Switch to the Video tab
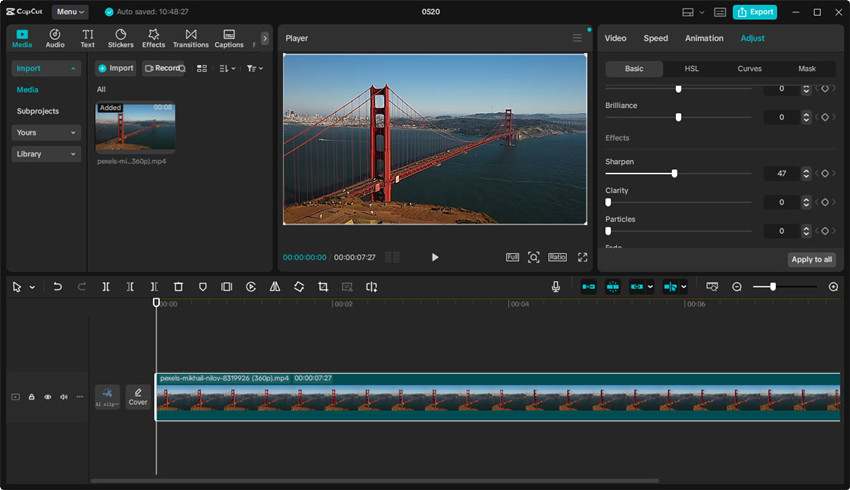This screenshot has width=850, height=490. tap(615, 38)
